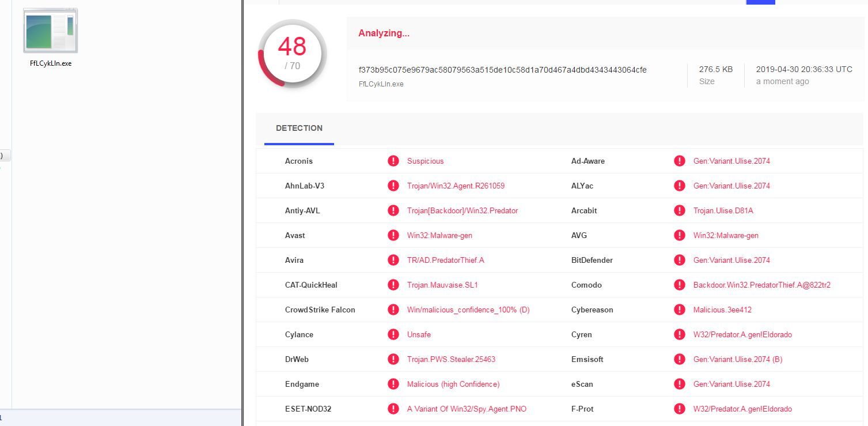Click the 48 / 70 detection score gauge
Viewport: 868px width, 426px height.
(x=293, y=54)
